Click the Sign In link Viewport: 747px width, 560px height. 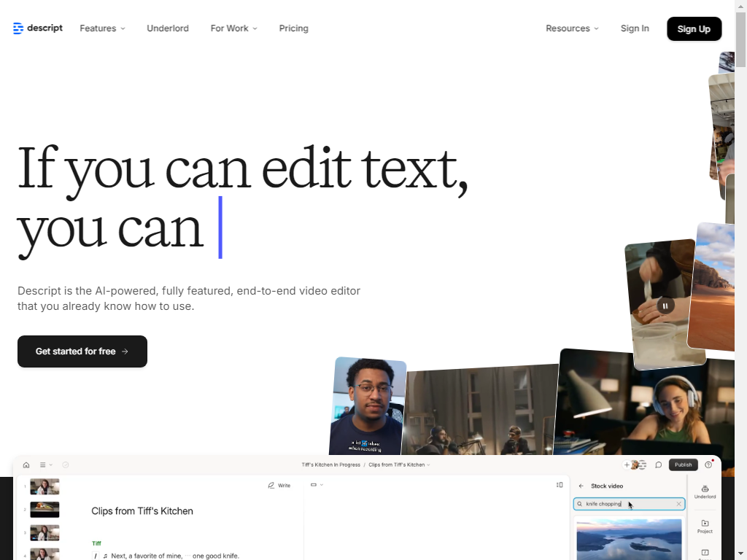(635, 28)
